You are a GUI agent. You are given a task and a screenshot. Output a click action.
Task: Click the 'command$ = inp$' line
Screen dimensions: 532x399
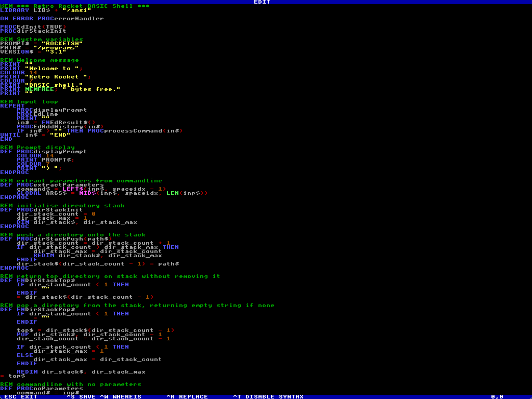tap(48, 393)
